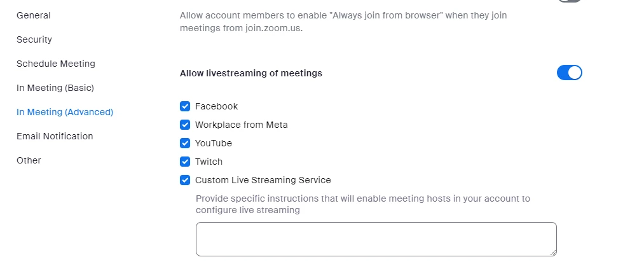Disable the Allow livestreaming of meetings toggle
This screenshot has height=278, width=644.
tap(569, 73)
